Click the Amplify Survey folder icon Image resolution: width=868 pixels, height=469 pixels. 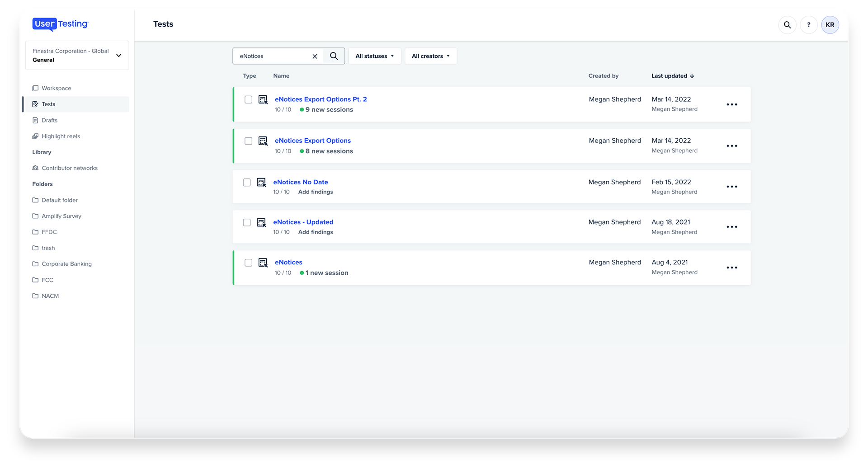pos(35,216)
